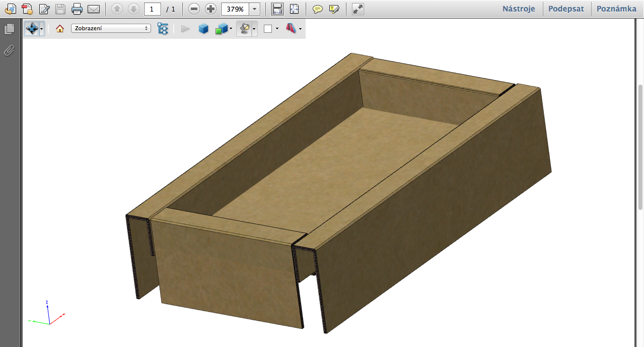The image size is (644, 347).
Task: Open the 3D navigation tool dropdown arrow
Action: [42, 29]
